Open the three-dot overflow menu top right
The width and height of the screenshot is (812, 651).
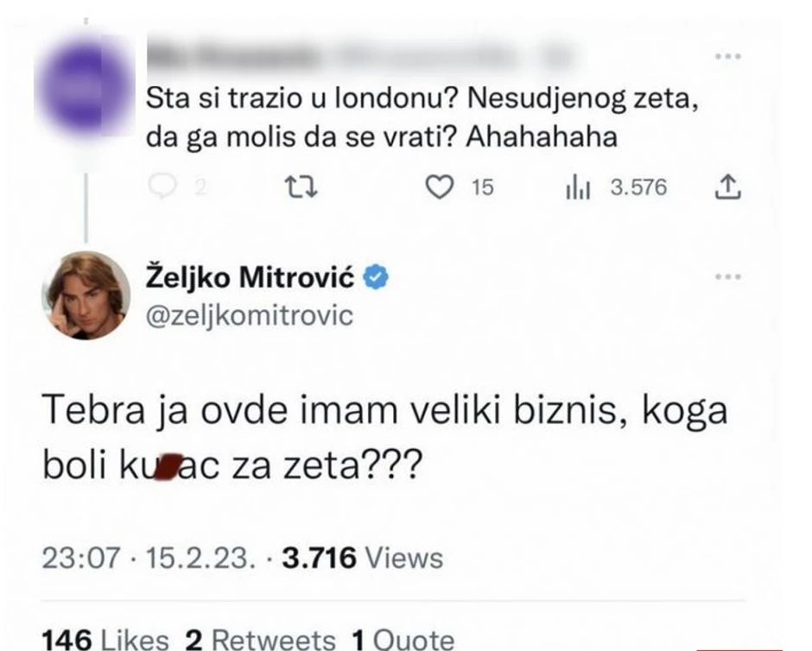(x=730, y=54)
